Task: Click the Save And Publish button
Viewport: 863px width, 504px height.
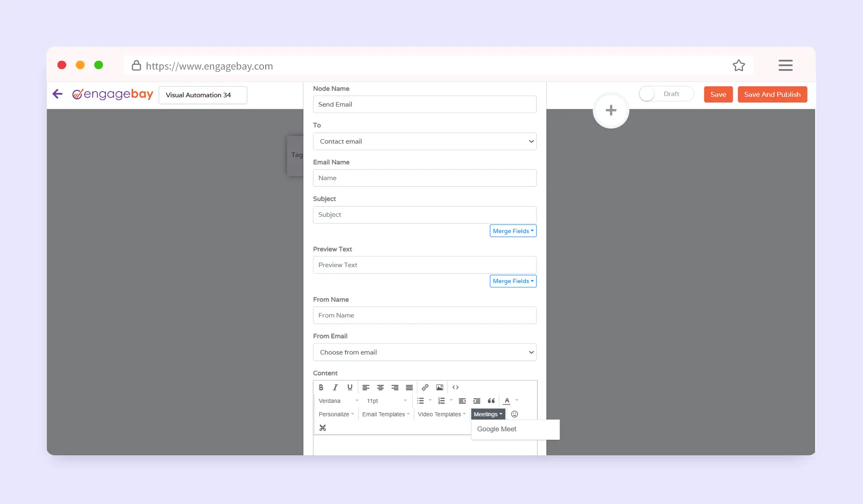Action: click(x=772, y=95)
